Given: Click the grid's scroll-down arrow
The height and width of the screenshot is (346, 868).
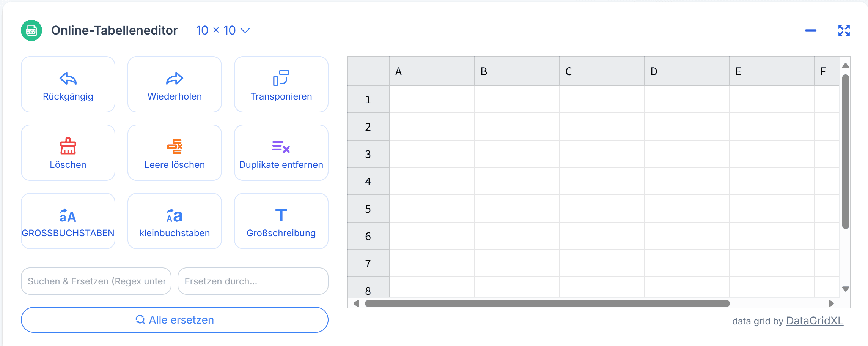Looking at the screenshot, I should tap(846, 289).
